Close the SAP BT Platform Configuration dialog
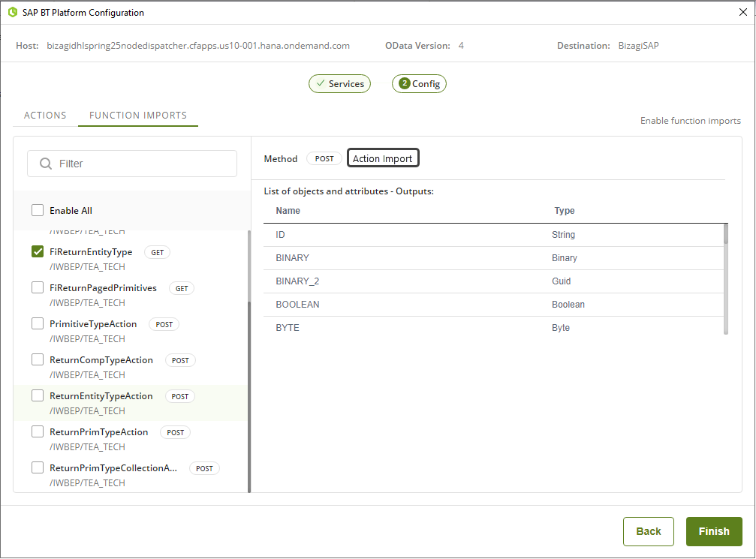Viewport: 756px width, 559px height. (743, 12)
